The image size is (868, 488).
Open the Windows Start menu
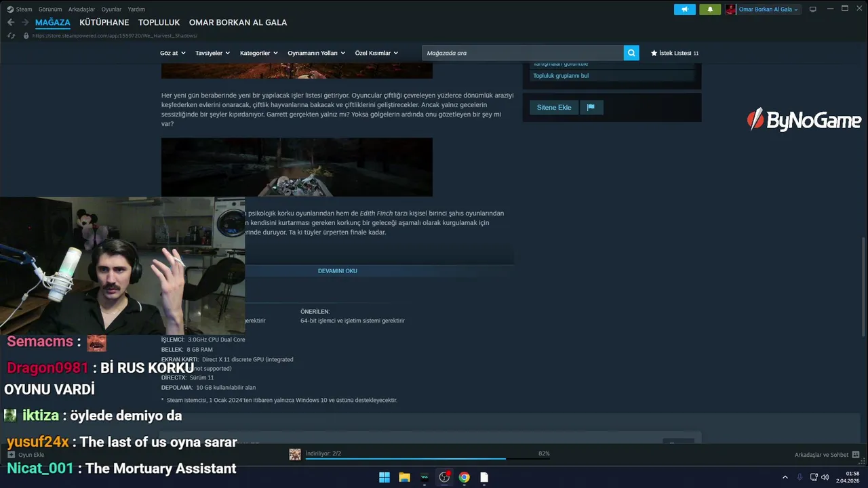(384, 477)
